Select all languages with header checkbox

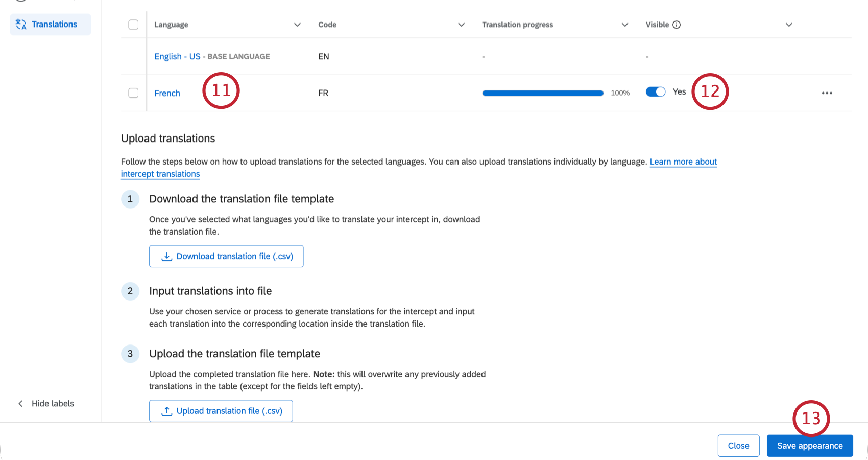click(133, 25)
